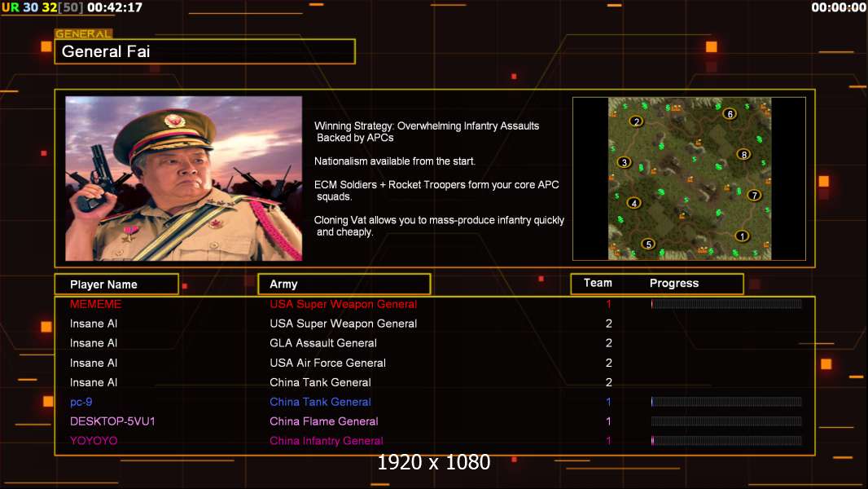Click start position marker 7 on the minimap
This screenshot has width=868, height=489.
pyautogui.click(x=753, y=195)
